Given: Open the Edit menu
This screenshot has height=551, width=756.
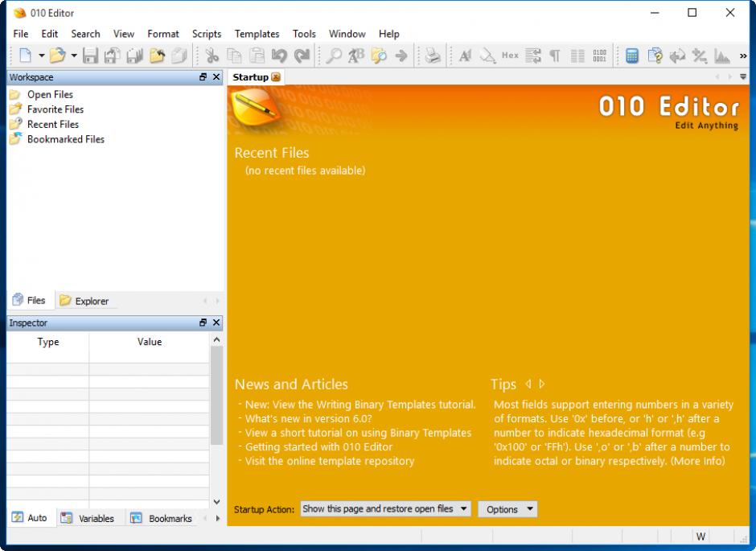Looking at the screenshot, I should [50, 34].
